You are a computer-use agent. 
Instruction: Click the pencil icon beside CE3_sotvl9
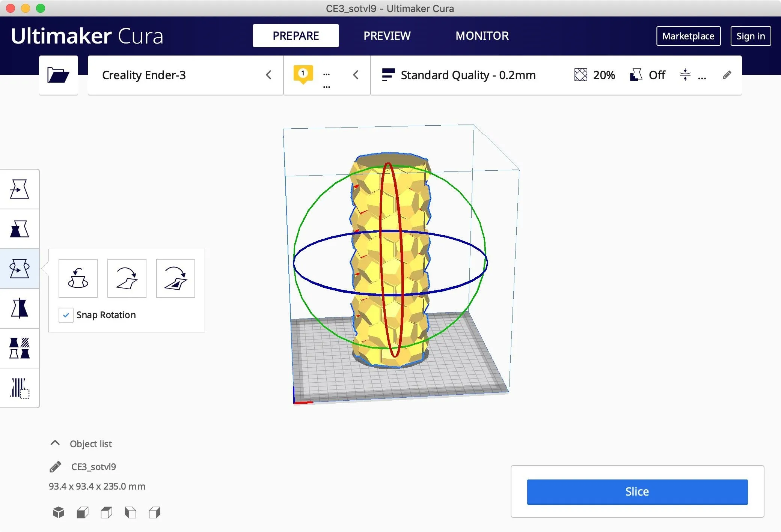55,467
